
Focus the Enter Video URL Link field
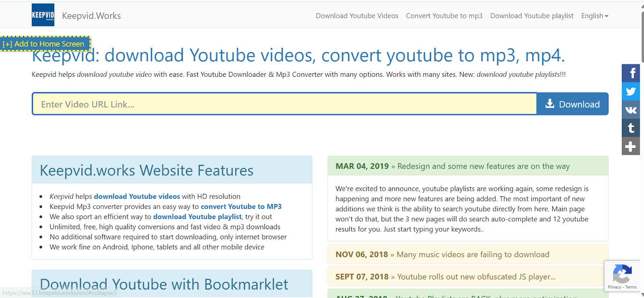point(285,104)
